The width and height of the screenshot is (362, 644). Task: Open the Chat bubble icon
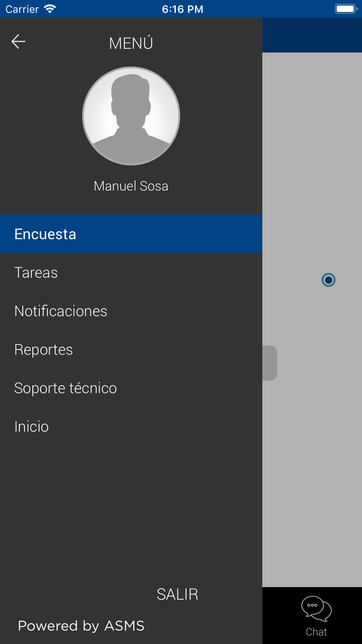316,609
